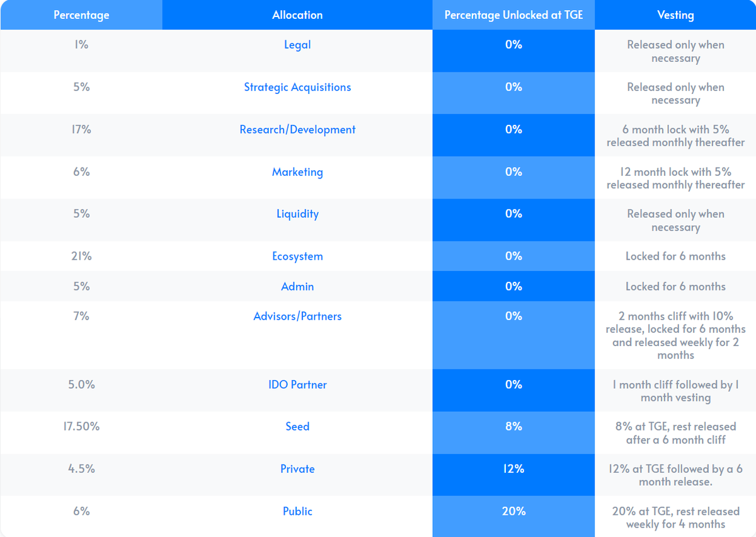
Task: Open the Ecosystem allocation link
Action: [x=297, y=256]
